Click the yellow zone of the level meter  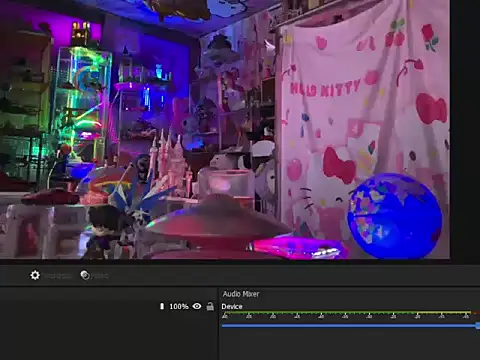click(444, 313)
